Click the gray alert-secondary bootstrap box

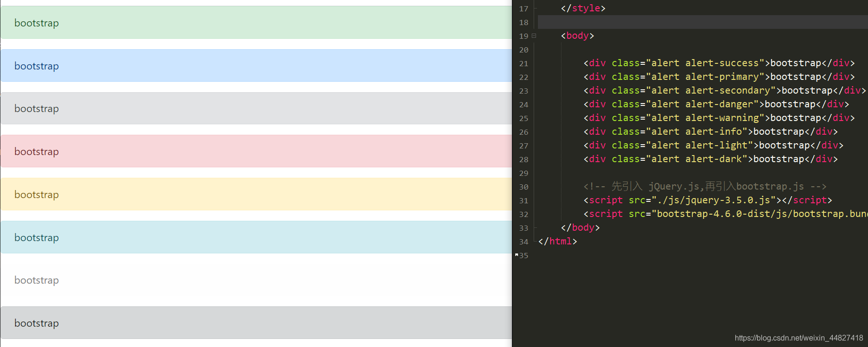pos(256,108)
